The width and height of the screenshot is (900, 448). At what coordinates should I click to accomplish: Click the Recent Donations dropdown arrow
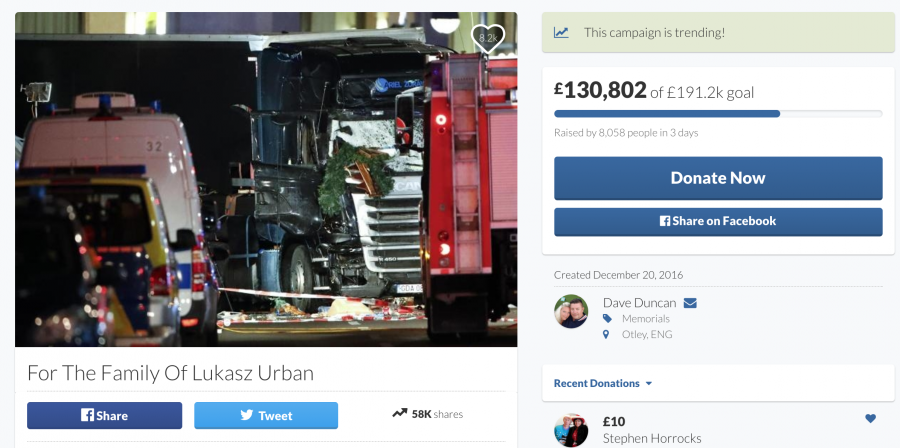pos(649,384)
